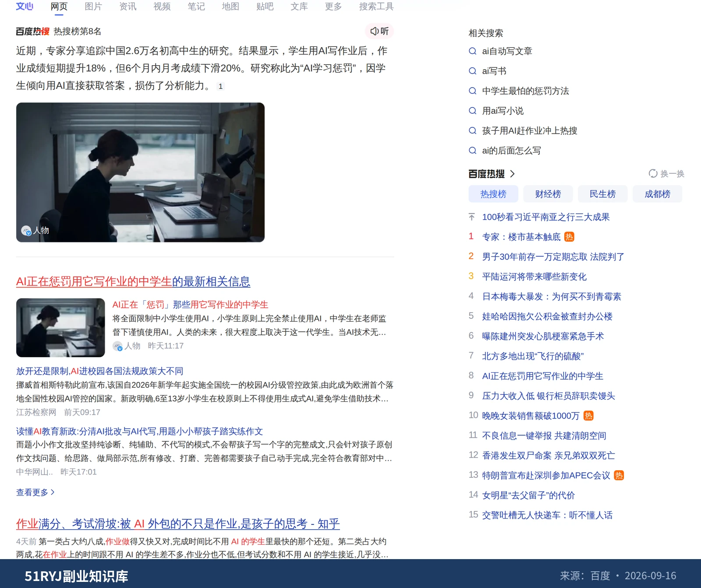
Task: Click search icon beside ai自动写文章
Action: click(x=472, y=51)
